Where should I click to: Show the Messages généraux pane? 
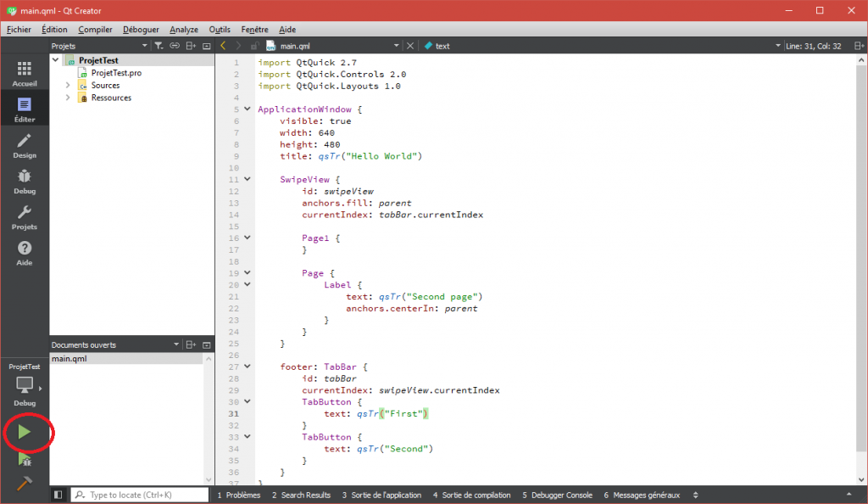tap(642, 496)
